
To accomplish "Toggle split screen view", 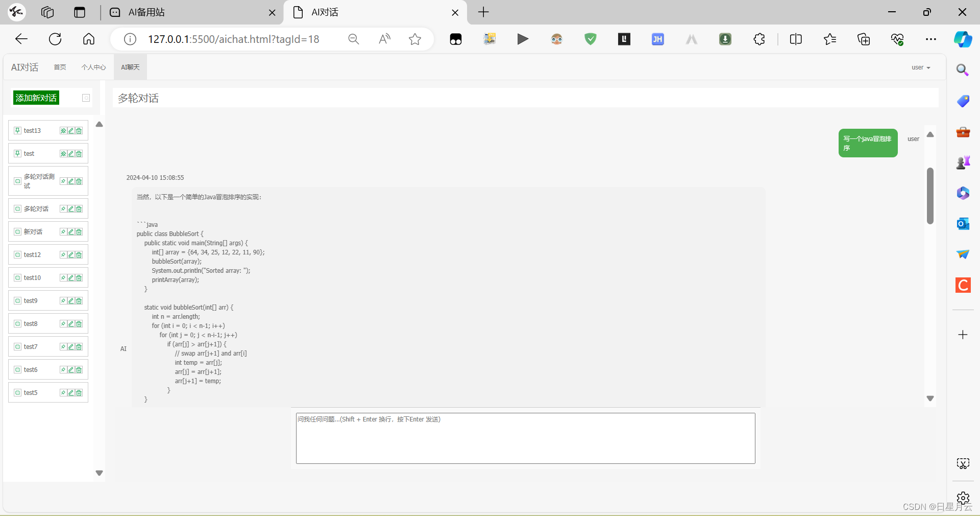I will click(x=796, y=39).
